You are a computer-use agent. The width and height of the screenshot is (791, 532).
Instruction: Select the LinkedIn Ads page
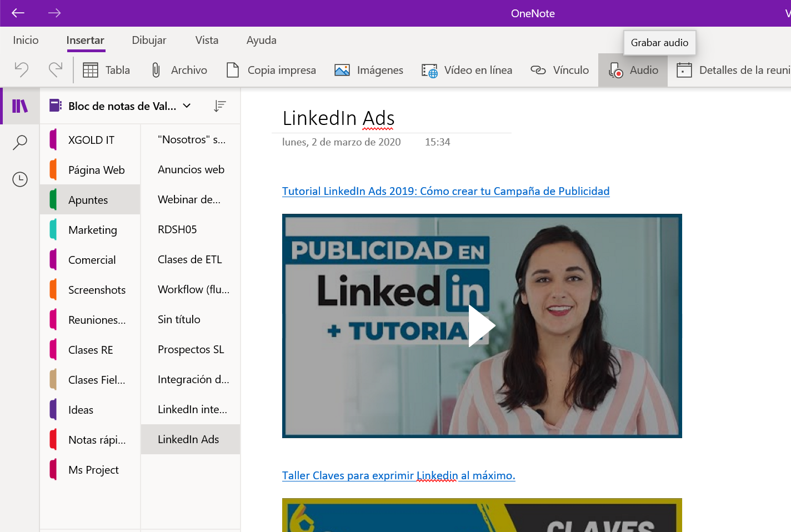[191, 439]
